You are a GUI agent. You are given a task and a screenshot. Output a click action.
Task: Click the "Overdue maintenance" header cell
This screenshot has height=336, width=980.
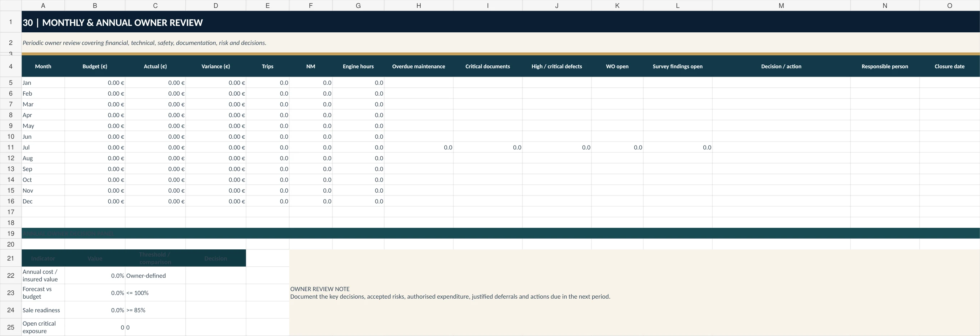[418, 66]
